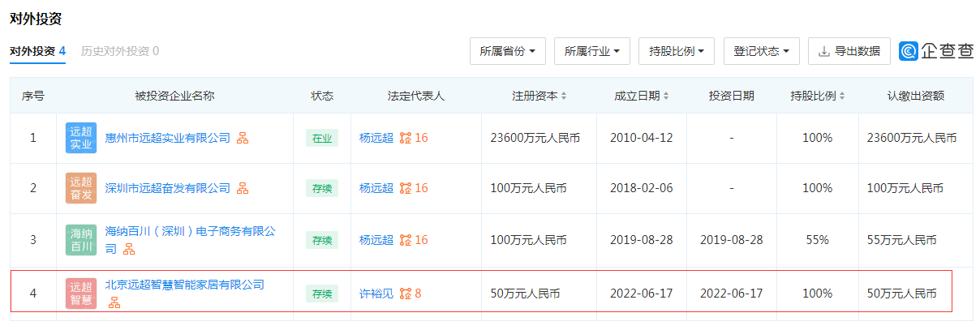
Task: Open equity structure icon beside 惠州市远超实业有限公司
Action: coord(243,138)
